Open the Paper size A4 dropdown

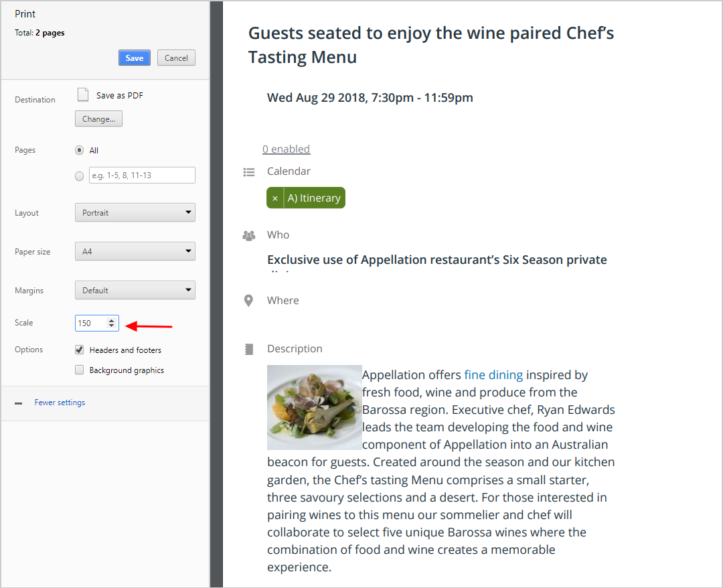[135, 251]
